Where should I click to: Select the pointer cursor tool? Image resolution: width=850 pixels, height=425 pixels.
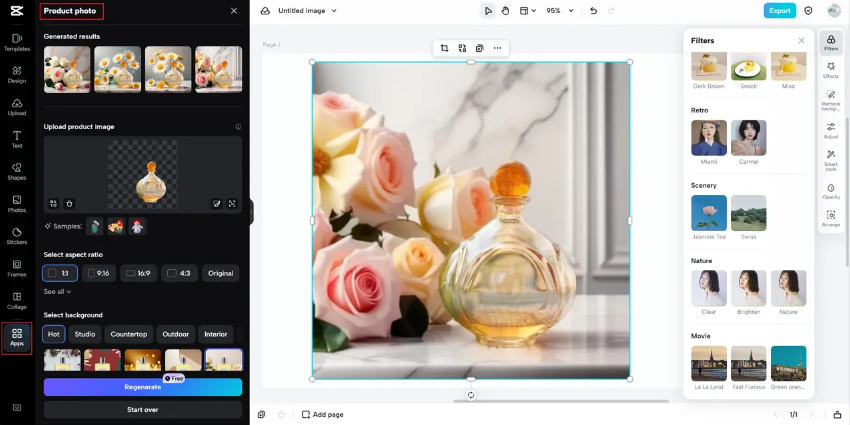[x=488, y=11]
